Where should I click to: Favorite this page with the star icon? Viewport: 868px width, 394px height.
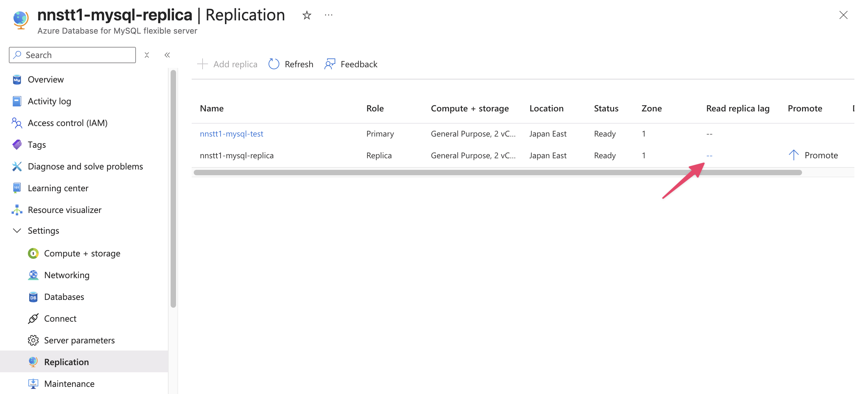(x=307, y=15)
